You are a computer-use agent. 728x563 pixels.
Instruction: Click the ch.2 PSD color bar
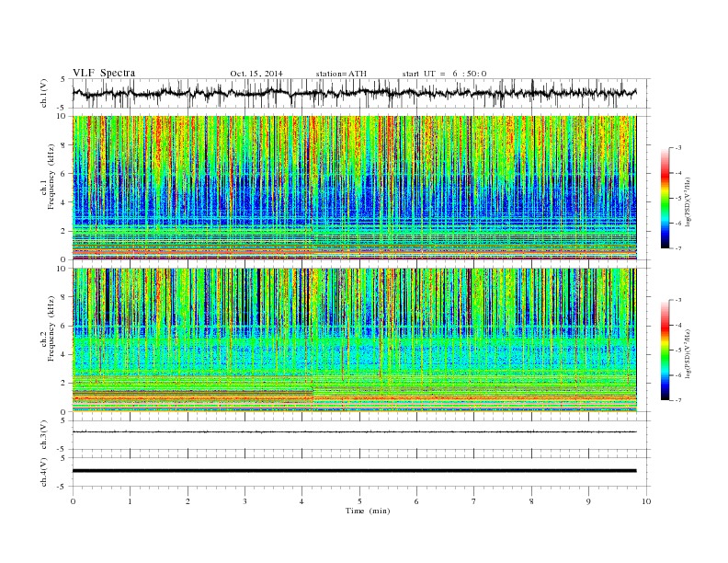click(665, 350)
